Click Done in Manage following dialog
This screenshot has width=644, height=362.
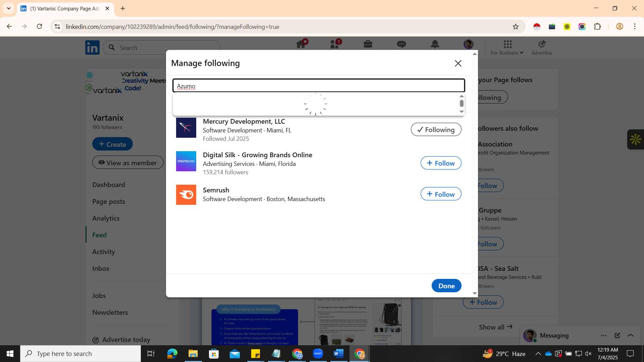(446, 286)
